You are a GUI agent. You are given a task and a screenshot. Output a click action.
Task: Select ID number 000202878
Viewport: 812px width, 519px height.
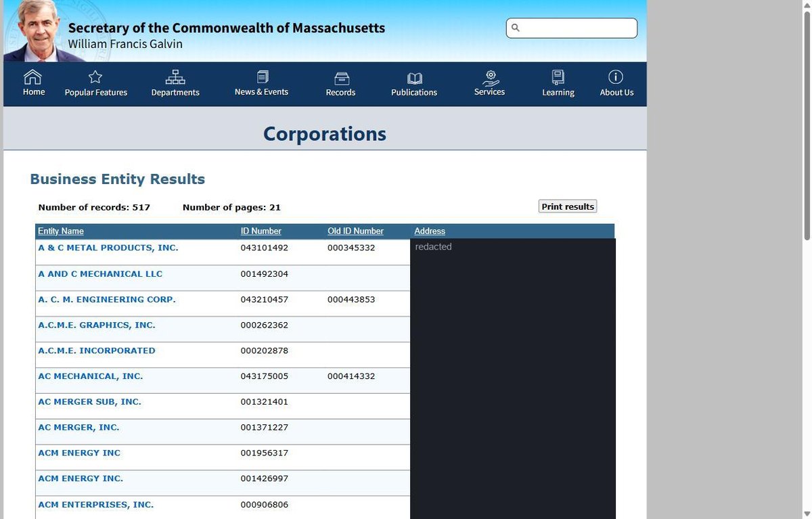click(265, 351)
